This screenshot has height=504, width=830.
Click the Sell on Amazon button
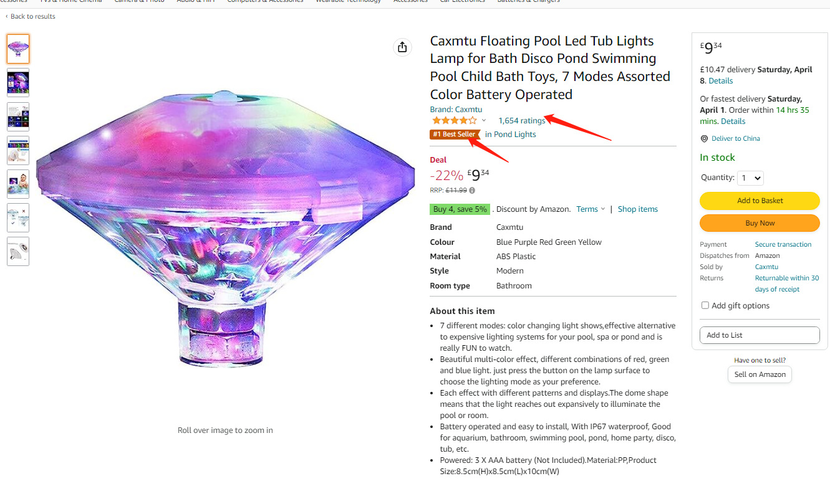click(x=760, y=374)
